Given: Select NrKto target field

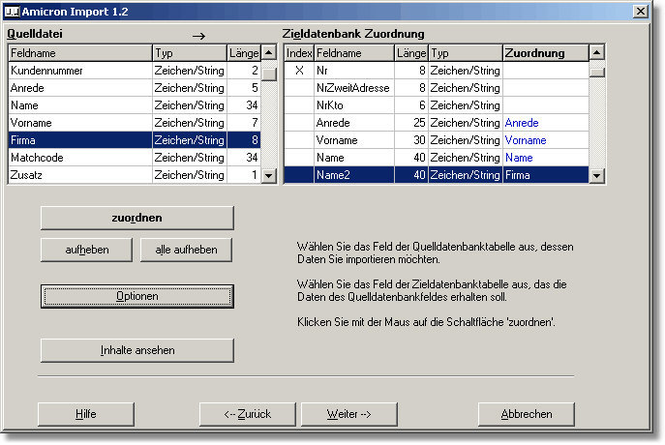Looking at the screenshot, I should (x=436, y=105).
